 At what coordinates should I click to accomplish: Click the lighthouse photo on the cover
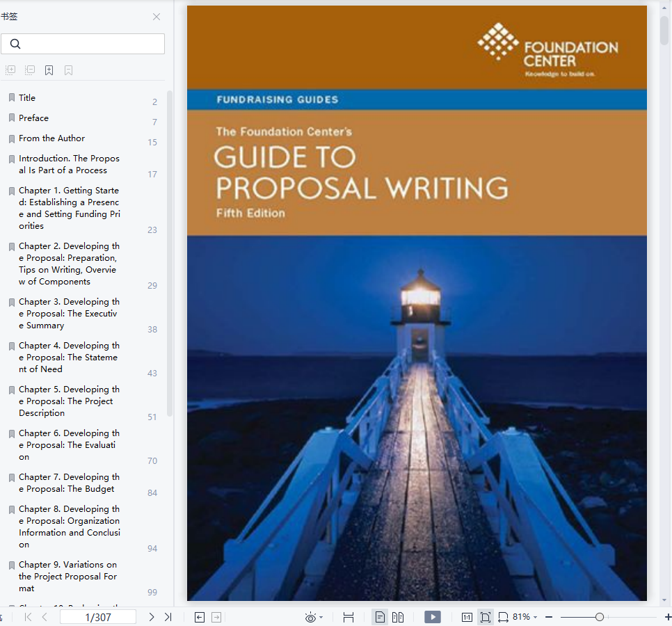[417, 418]
